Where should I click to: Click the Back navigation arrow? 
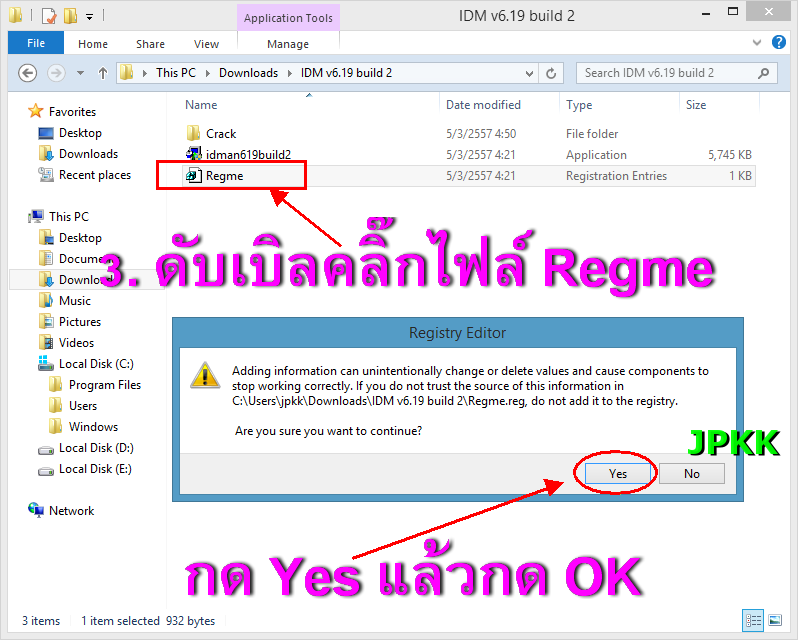tap(28, 73)
